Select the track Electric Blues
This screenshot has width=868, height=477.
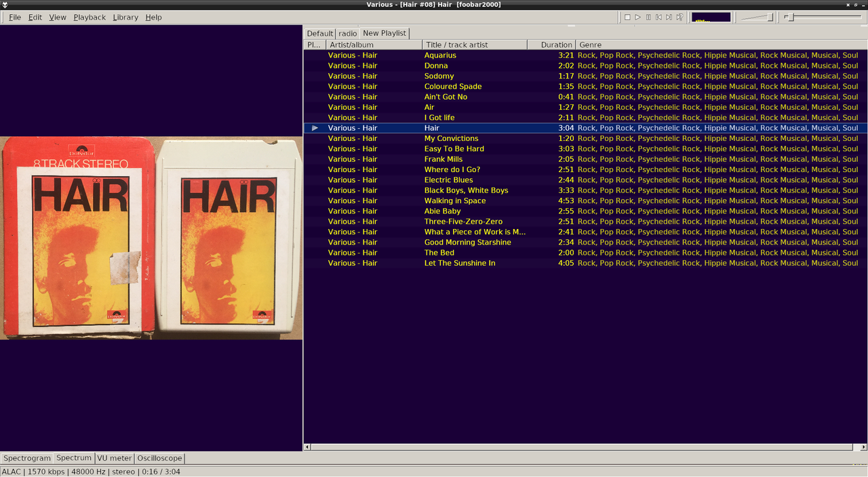585,180
